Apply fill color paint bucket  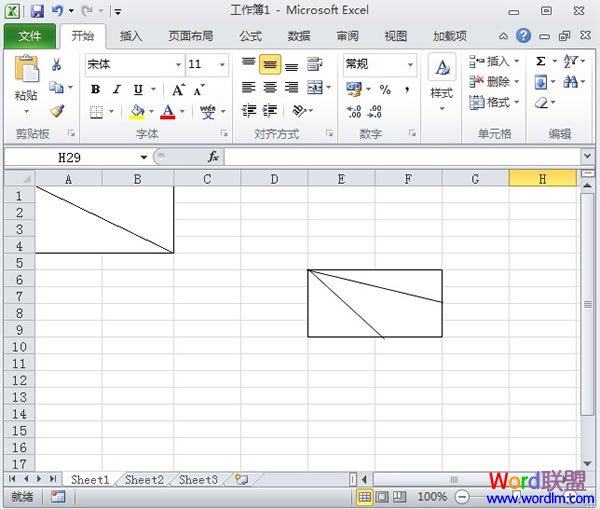[137, 111]
